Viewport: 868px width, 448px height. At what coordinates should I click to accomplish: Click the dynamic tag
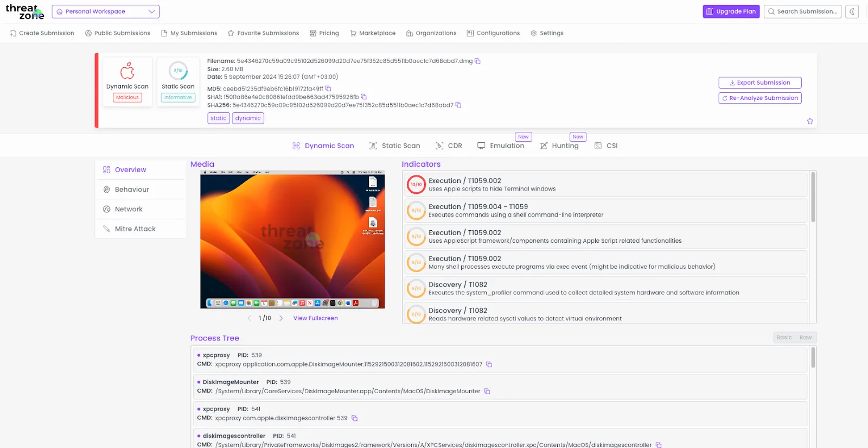tap(248, 118)
